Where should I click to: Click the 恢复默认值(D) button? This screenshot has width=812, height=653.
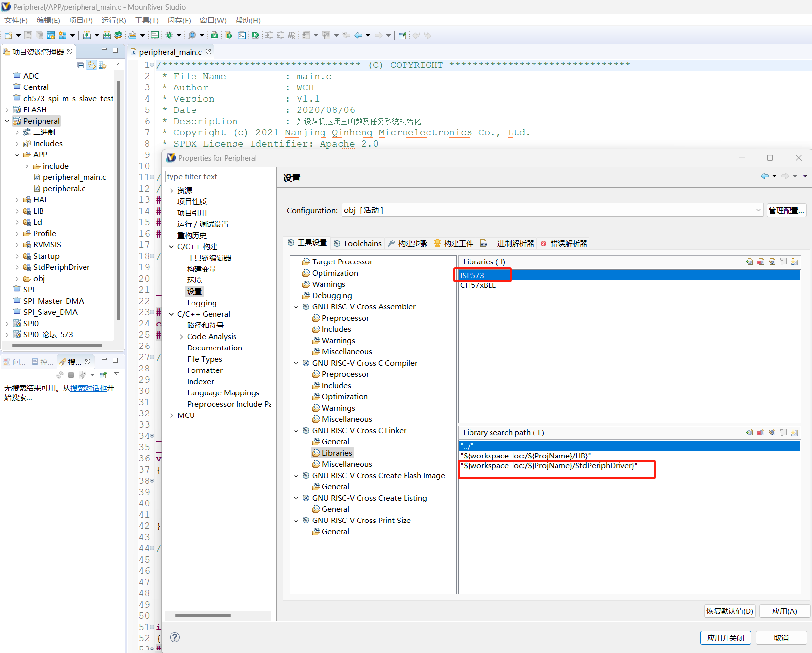point(730,611)
